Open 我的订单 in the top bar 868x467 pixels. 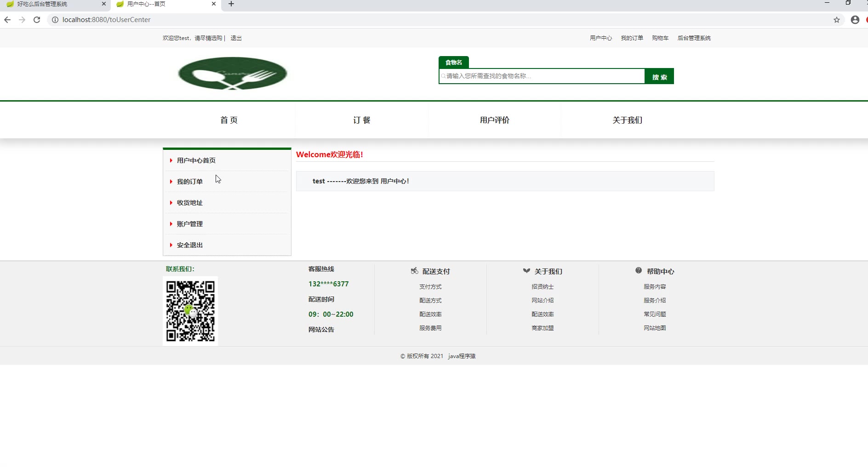click(632, 38)
